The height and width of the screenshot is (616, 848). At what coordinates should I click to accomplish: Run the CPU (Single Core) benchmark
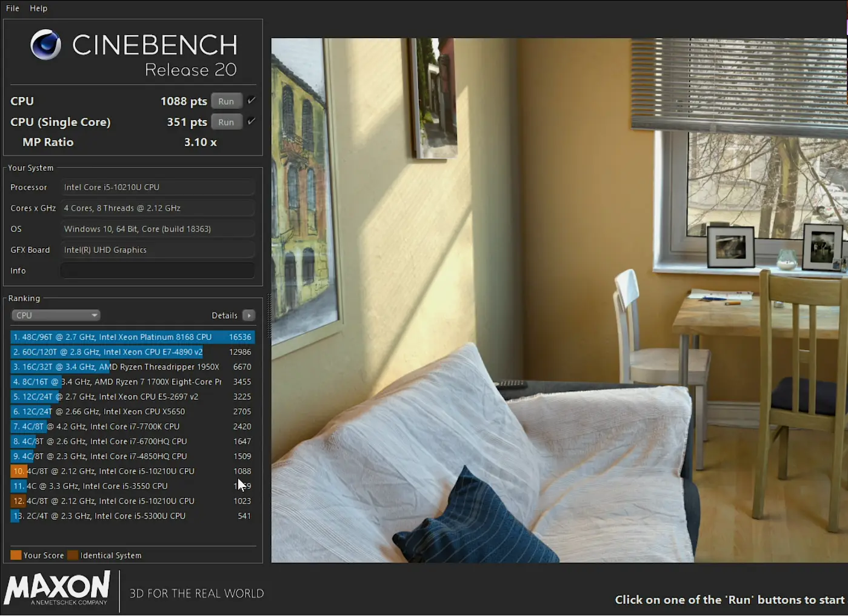click(226, 122)
